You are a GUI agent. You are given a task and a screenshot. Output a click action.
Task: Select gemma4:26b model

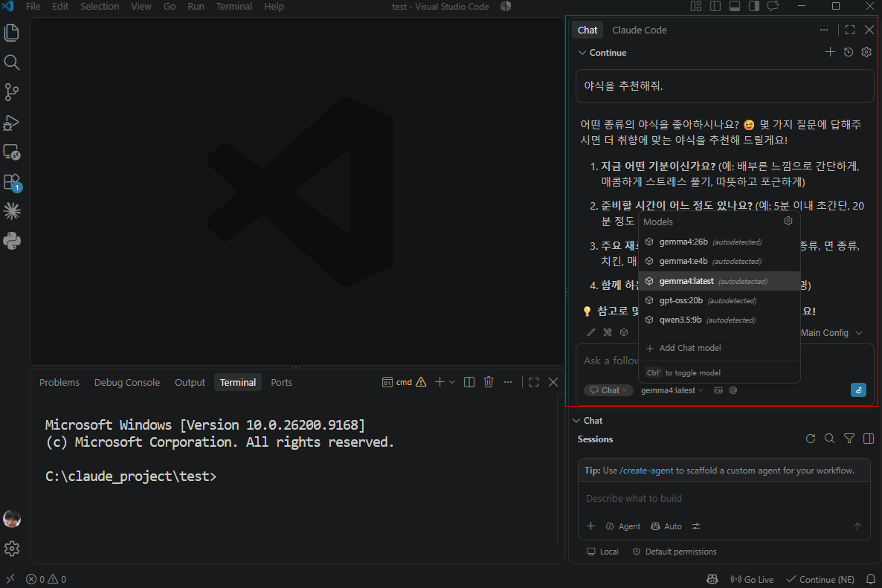pyautogui.click(x=719, y=242)
